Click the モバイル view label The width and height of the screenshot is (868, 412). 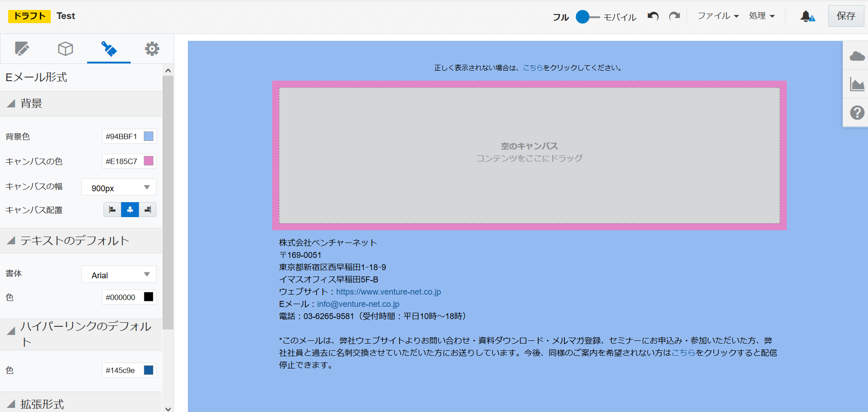[620, 17]
